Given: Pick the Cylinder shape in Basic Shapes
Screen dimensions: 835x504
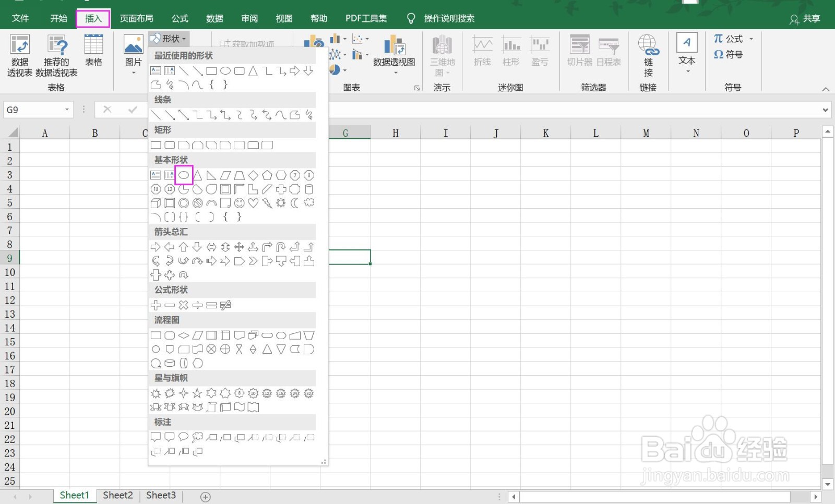Looking at the screenshot, I should coord(309,189).
